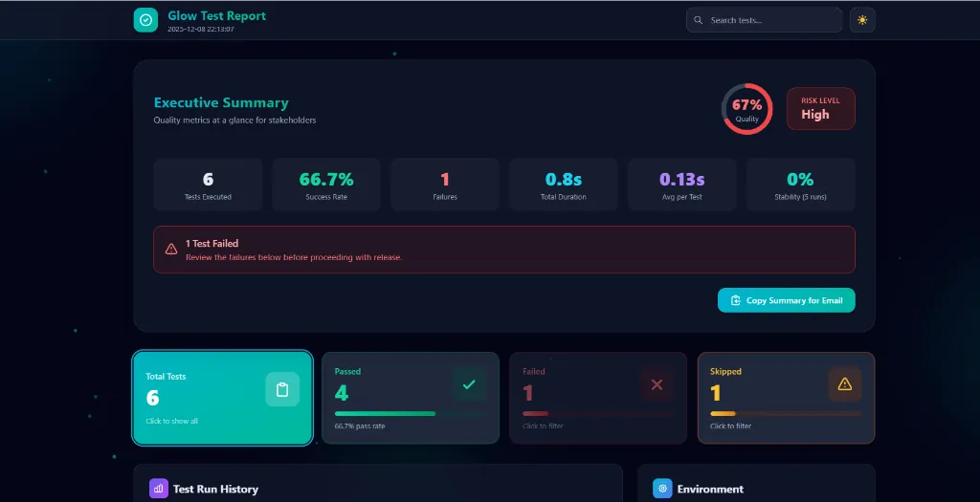Click the clipboard icon on Total Tests card

click(x=282, y=389)
